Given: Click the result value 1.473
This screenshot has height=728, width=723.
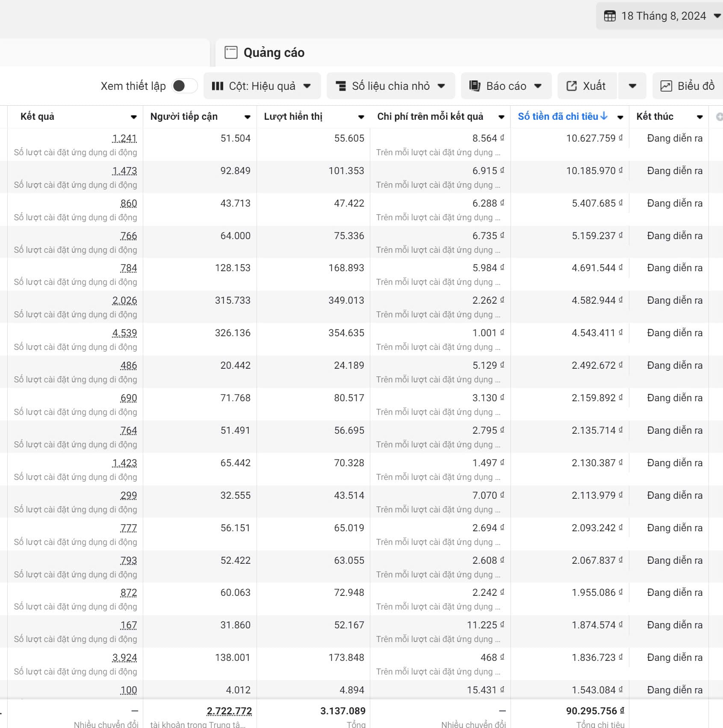Looking at the screenshot, I should pyautogui.click(x=124, y=171).
